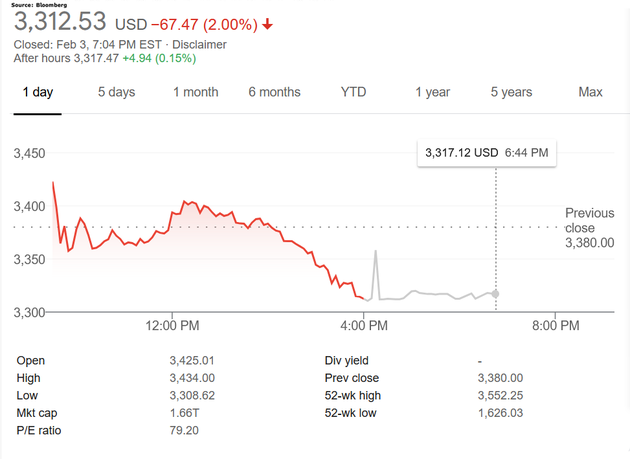
Task: Select the 1 day tab
Action: (x=37, y=92)
